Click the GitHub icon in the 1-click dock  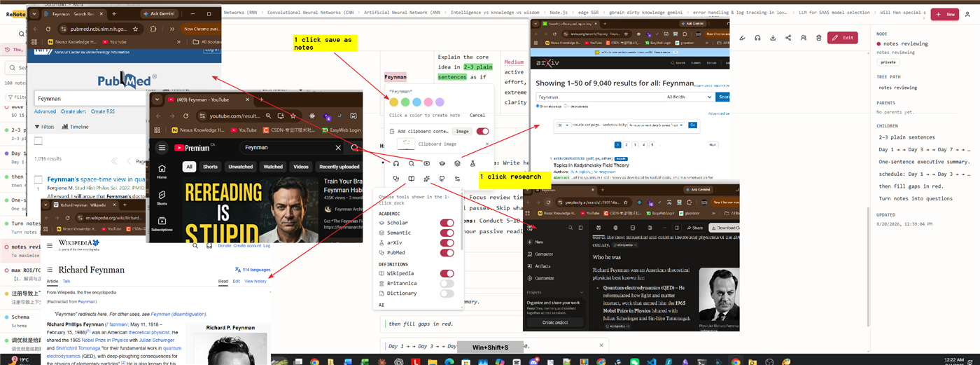pos(442,179)
